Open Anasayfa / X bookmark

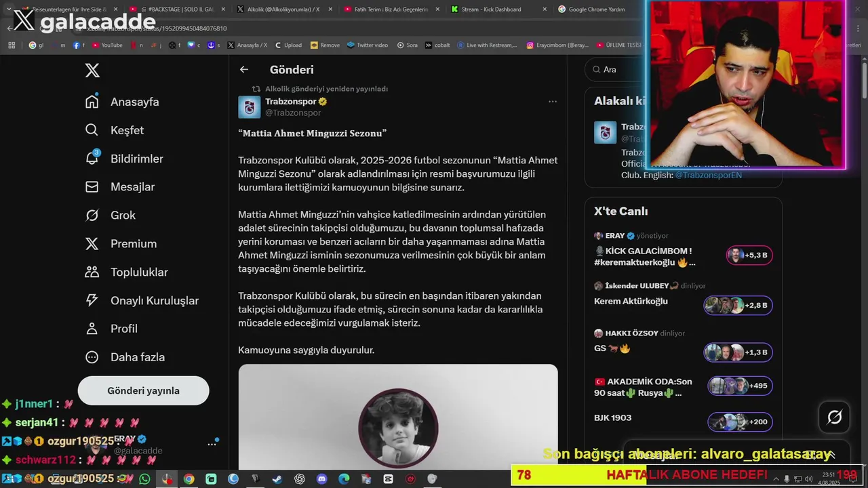[248, 45]
